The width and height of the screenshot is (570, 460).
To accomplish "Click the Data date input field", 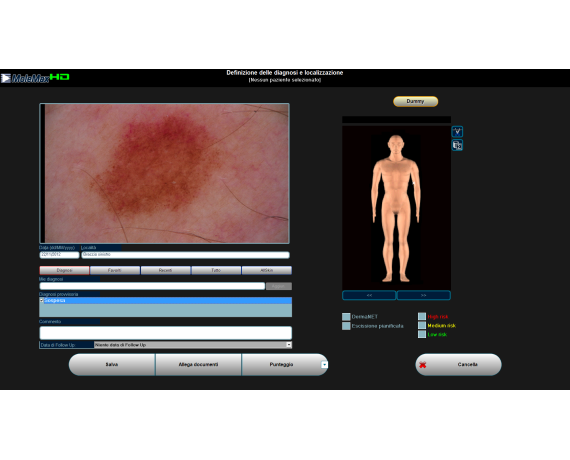I will click(x=59, y=255).
